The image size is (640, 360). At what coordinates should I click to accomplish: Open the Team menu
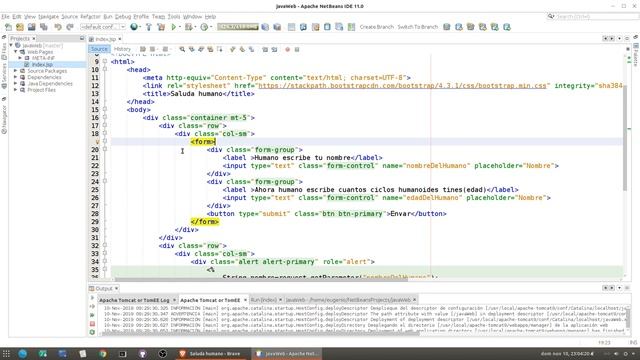158,17
